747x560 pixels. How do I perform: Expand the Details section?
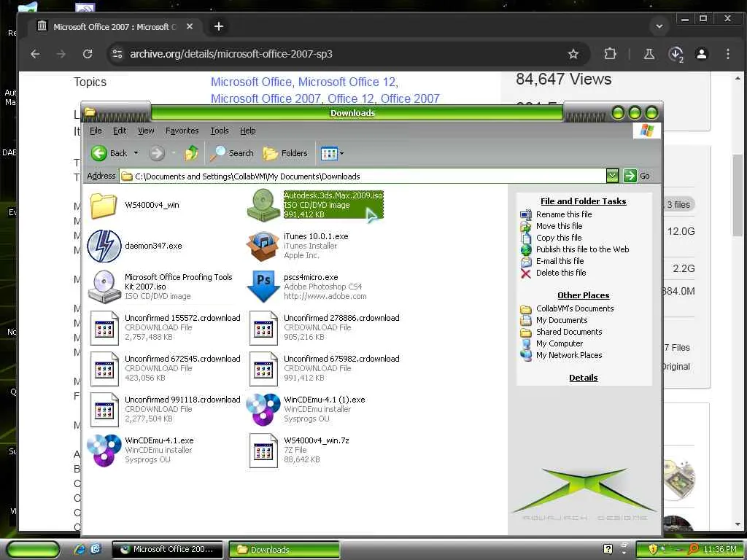point(583,378)
